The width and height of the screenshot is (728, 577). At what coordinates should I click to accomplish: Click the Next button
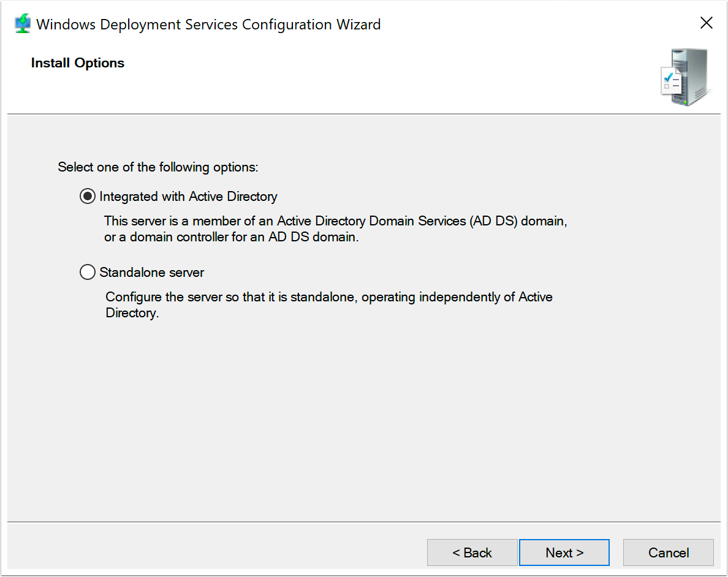pyautogui.click(x=564, y=552)
